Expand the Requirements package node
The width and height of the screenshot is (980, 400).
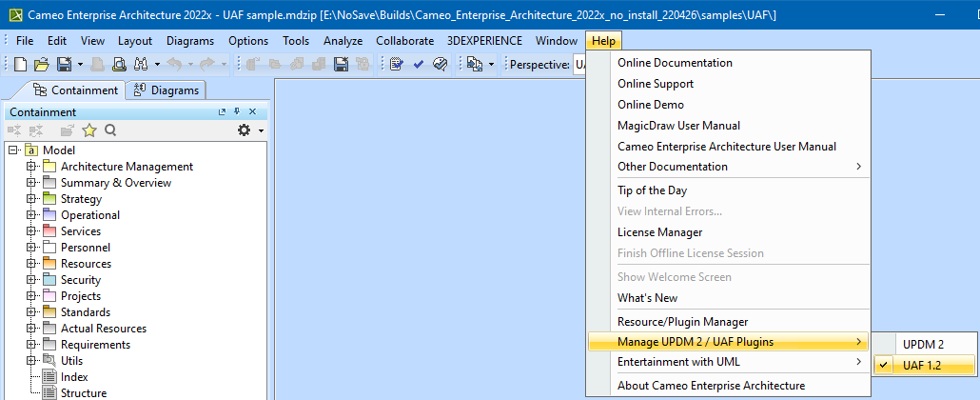coord(30,345)
